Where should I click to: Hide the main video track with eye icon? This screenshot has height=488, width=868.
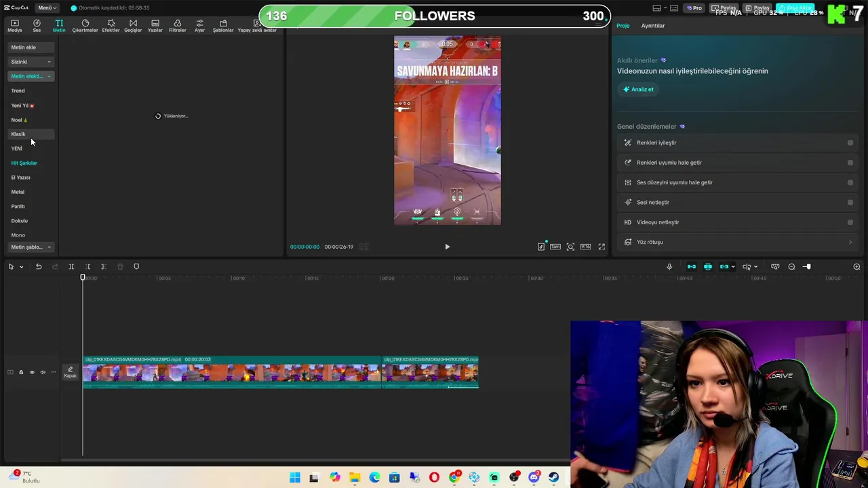[32, 372]
